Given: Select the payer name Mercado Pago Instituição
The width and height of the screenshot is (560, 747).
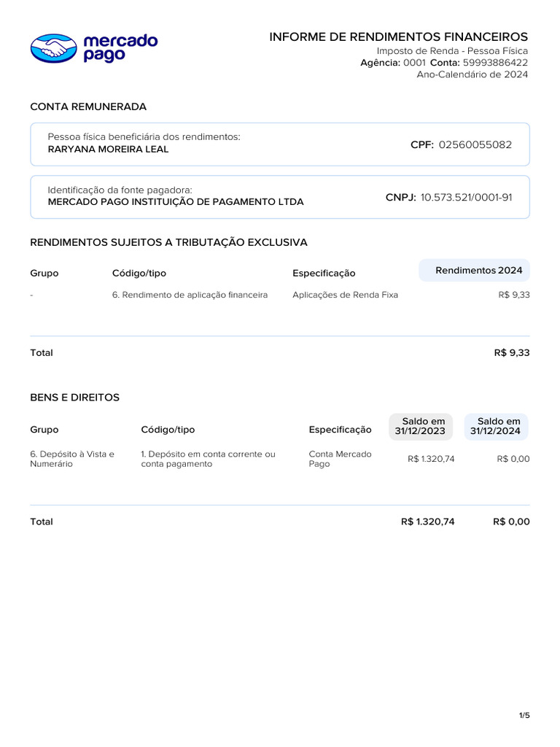Looking at the screenshot, I should pos(176,202).
